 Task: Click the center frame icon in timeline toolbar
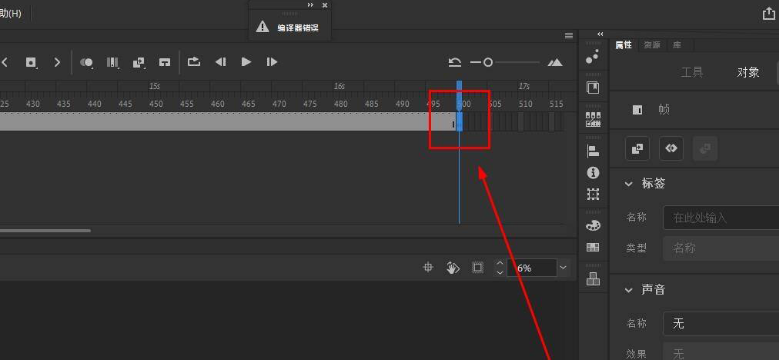pyautogui.click(x=164, y=63)
